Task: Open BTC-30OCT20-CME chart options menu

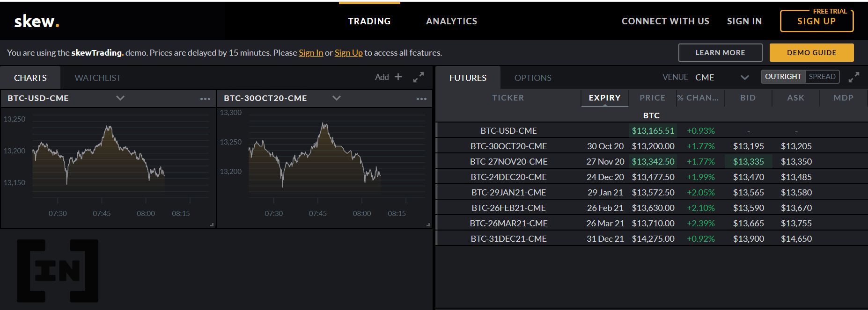Action: pyautogui.click(x=421, y=99)
